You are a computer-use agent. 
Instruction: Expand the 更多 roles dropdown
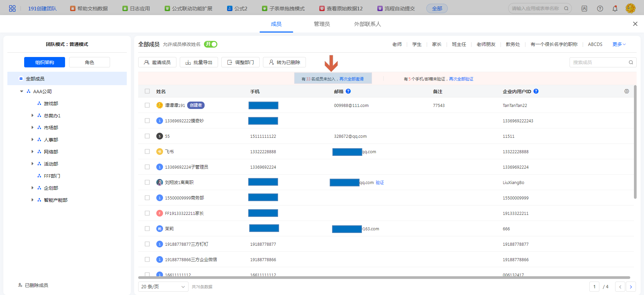pyautogui.click(x=619, y=44)
